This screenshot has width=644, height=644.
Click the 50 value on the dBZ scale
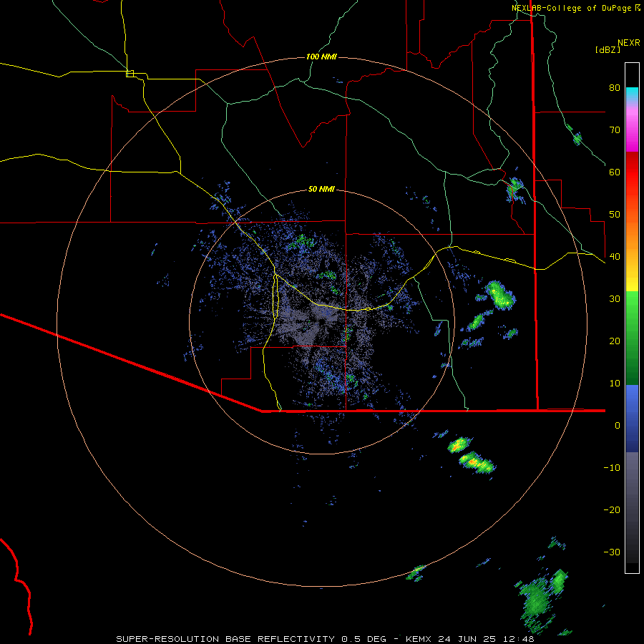tap(615, 215)
